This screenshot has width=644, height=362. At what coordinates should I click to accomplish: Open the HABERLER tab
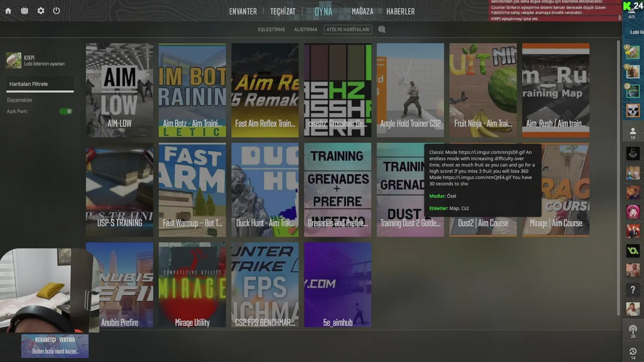[x=400, y=11]
